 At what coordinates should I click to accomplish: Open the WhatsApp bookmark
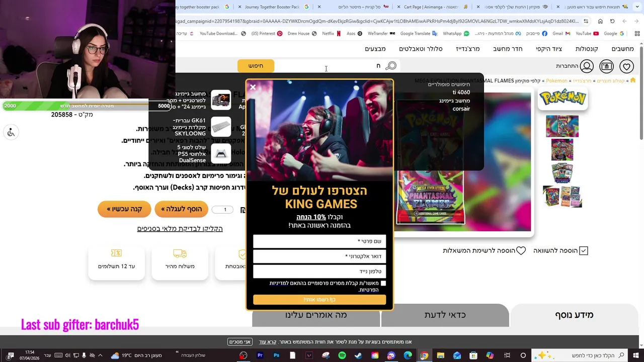456,34
